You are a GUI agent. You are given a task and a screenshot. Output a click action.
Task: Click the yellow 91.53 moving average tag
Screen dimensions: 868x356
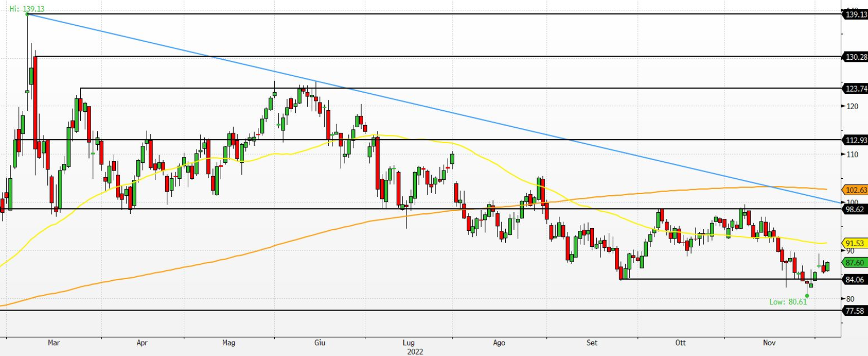click(854, 243)
